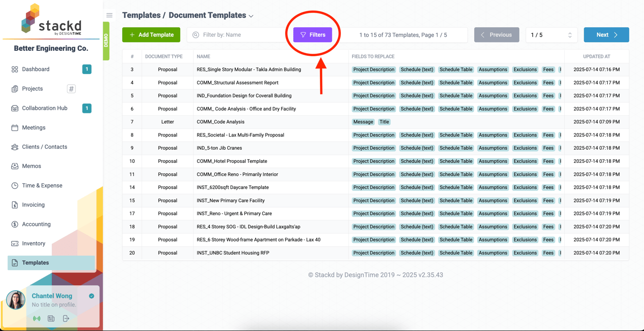Click the Memos icon
This screenshot has width=644, height=331.
tap(15, 166)
